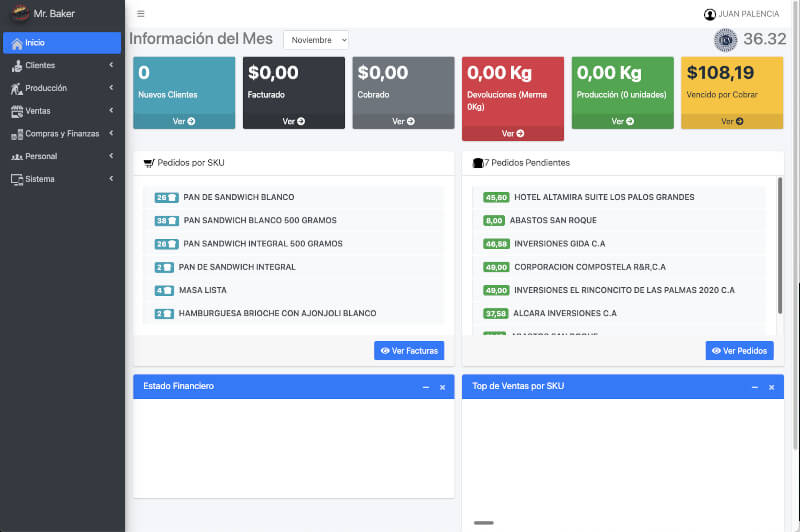Select Inicio in the sidebar

click(62, 43)
